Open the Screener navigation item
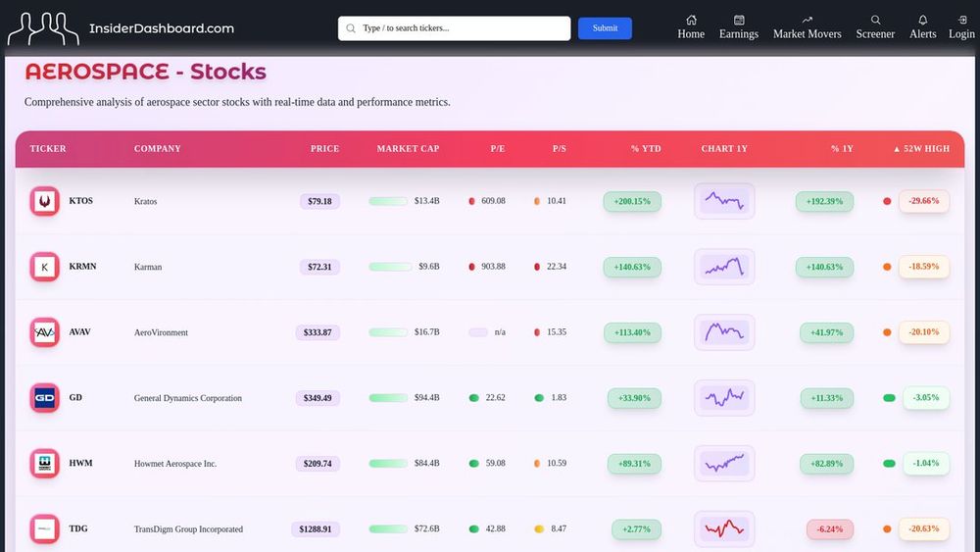 pyautogui.click(x=875, y=27)
